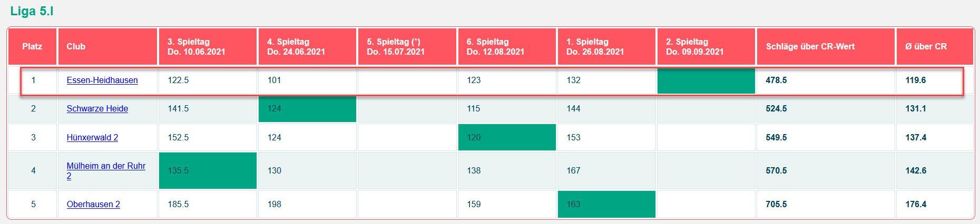Click the Club column header
980x224 pixels.
pos(76,47)
